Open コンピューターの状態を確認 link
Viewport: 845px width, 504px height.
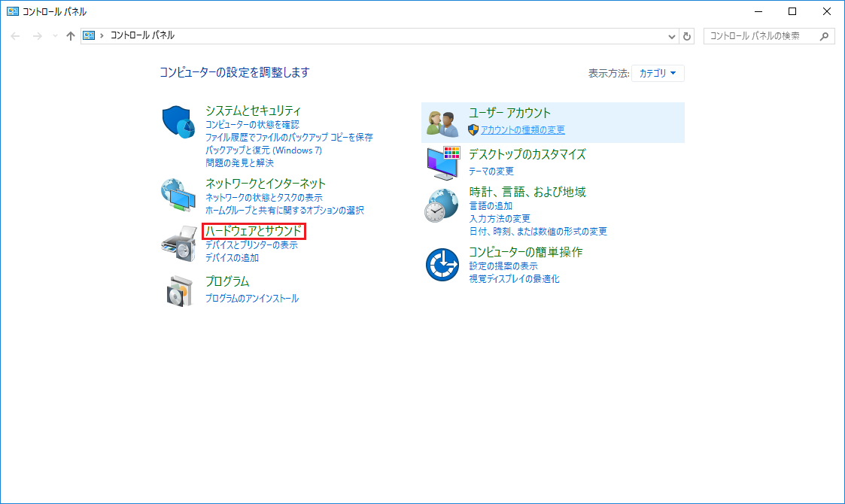coord(252,125)
